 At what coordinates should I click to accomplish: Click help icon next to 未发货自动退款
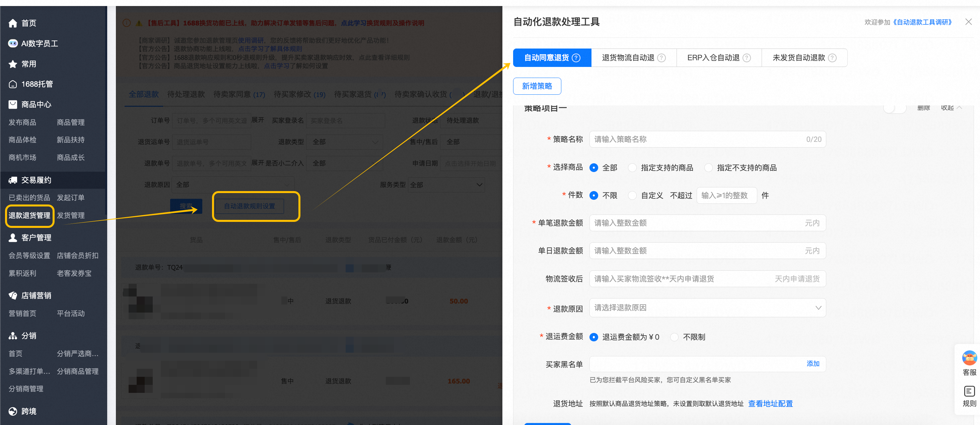click(x=832, y=58)
